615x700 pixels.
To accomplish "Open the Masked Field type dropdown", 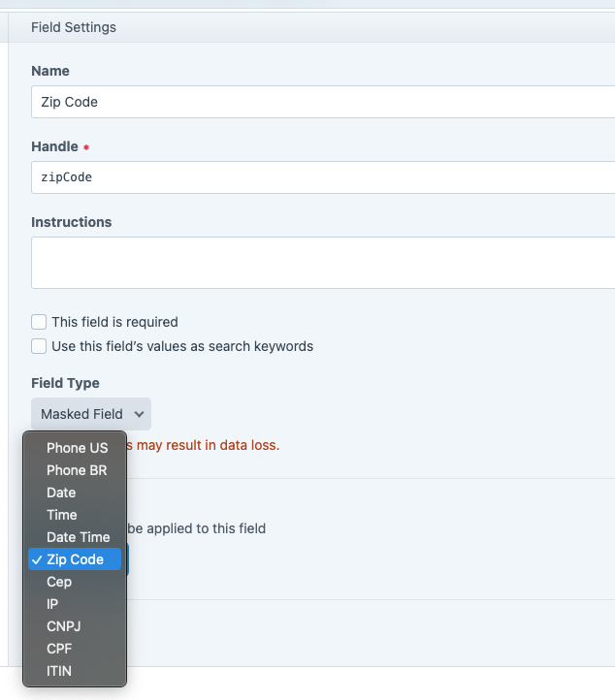I will [x=91, y=414].
